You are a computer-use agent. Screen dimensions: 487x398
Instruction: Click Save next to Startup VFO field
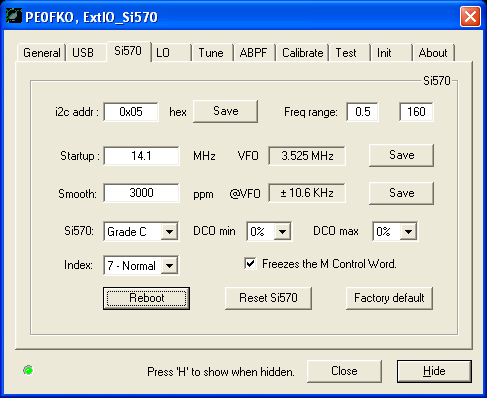pyautogui.click(x=402, y=155)
